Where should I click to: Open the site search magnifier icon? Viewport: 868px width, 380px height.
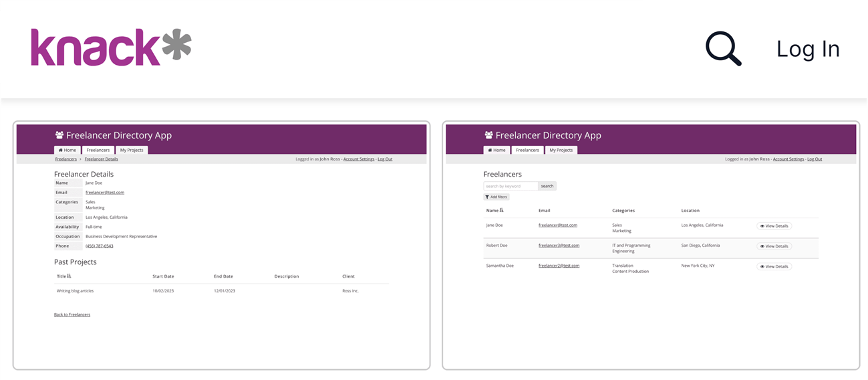[x=724, y=48]
